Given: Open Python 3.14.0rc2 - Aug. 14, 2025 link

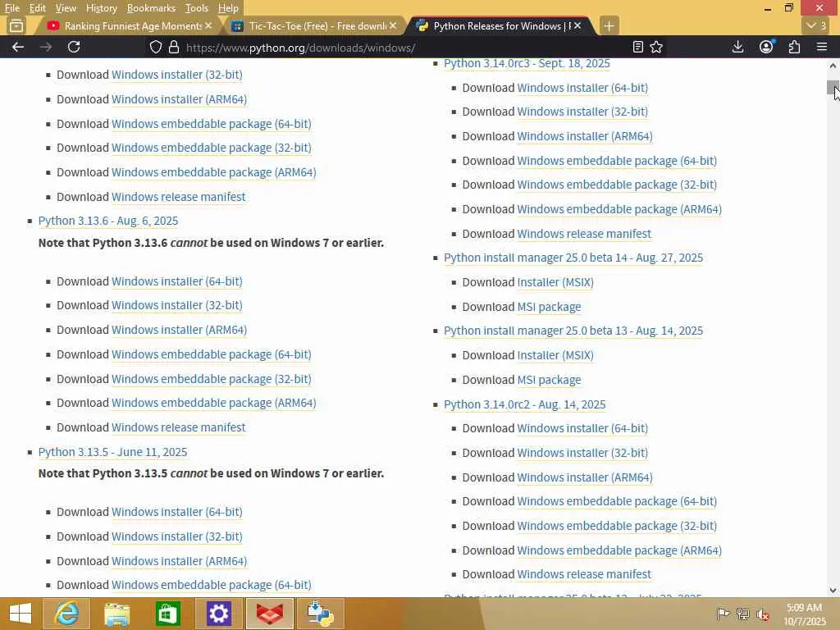Looking at the screenshot, I should tap(524, 404).
